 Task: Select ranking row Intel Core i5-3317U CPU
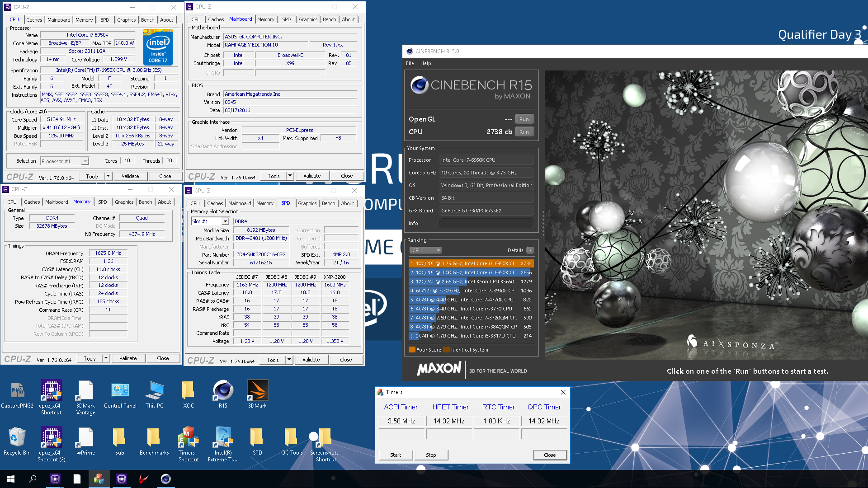(x=471, y=336)
